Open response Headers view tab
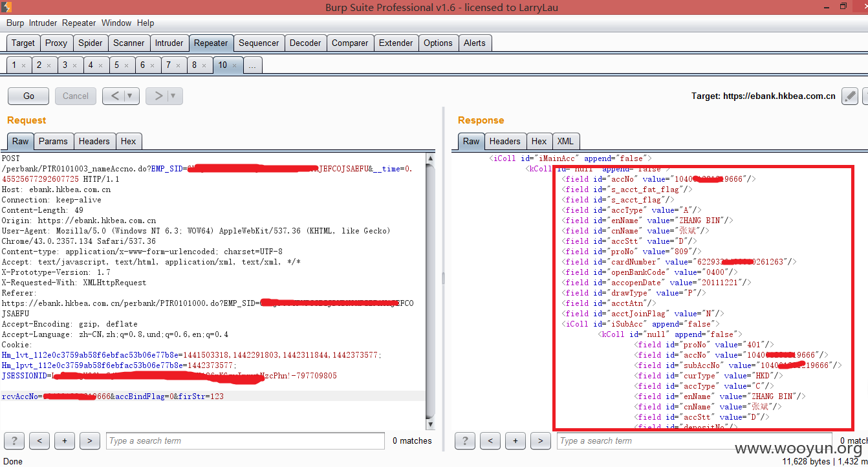Viewport: 868px width, 467px height. [505, 141]
